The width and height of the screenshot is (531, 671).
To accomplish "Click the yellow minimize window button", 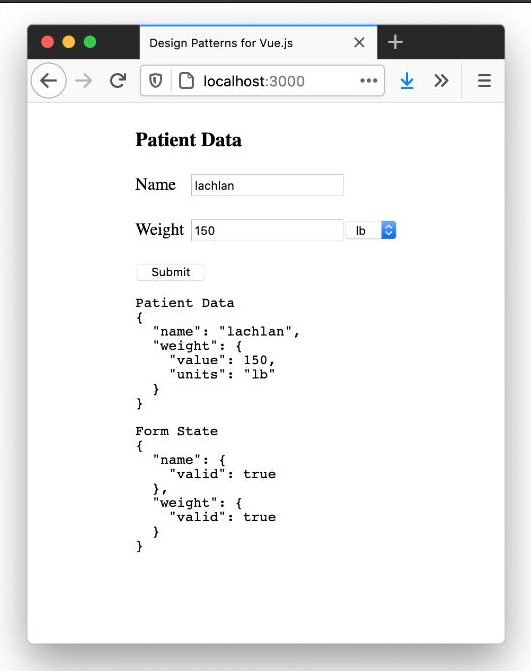I will pyautogui.click(x=69, y=42).
